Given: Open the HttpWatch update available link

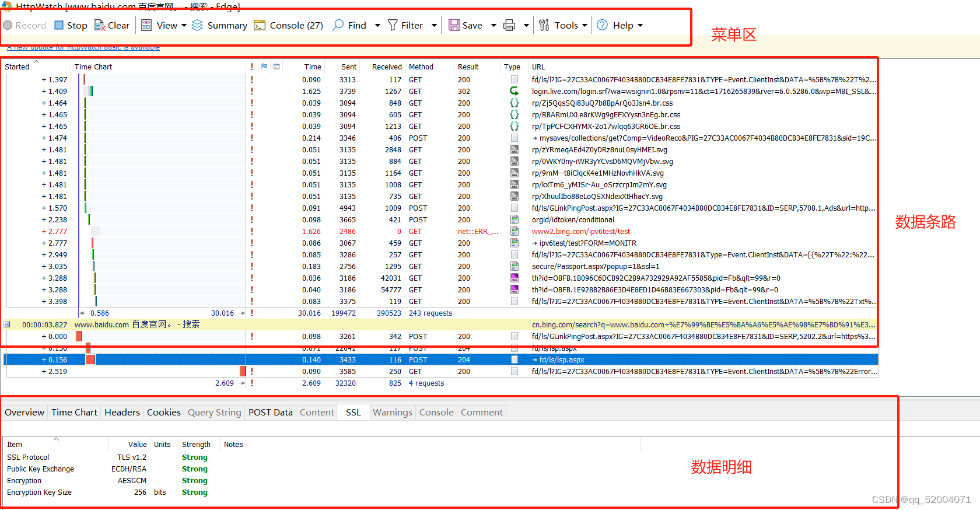Looking at the screenshot, I should [x=83, y=47].
